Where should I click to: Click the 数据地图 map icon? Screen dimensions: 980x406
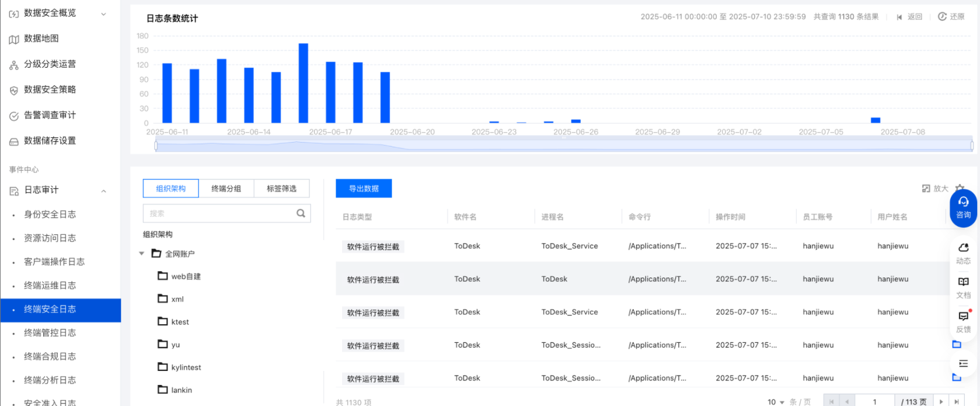pyautogui.click(x=14, y=39)
